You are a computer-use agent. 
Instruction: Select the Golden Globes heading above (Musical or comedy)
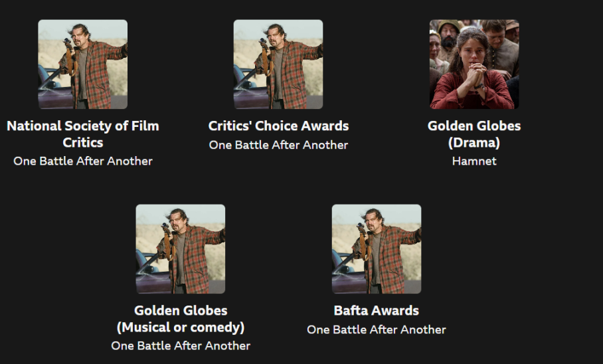pos(181,311)
